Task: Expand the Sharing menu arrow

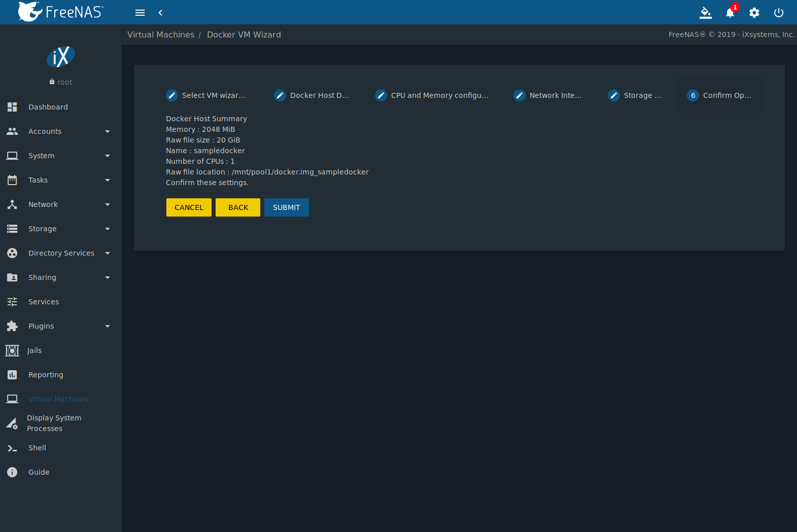Action: tap(108, 277)
